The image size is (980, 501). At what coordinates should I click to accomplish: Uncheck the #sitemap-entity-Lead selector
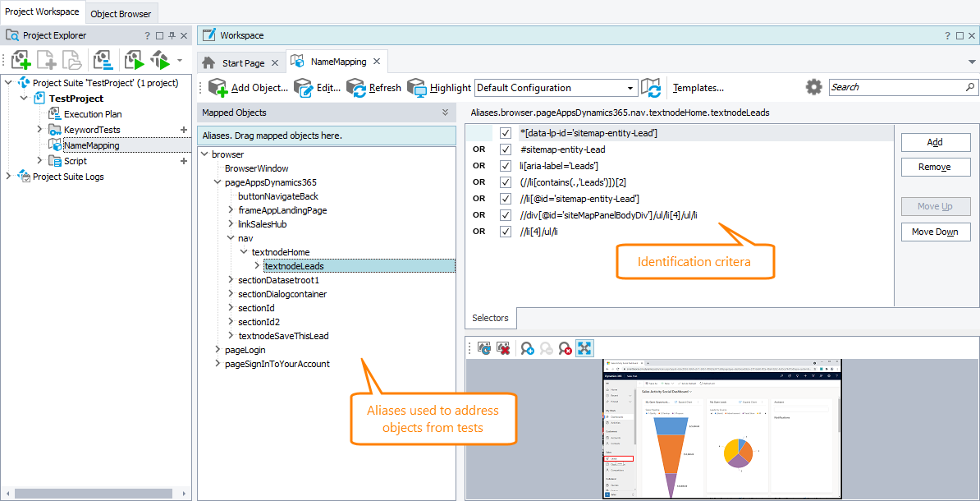tap(506, 149)
